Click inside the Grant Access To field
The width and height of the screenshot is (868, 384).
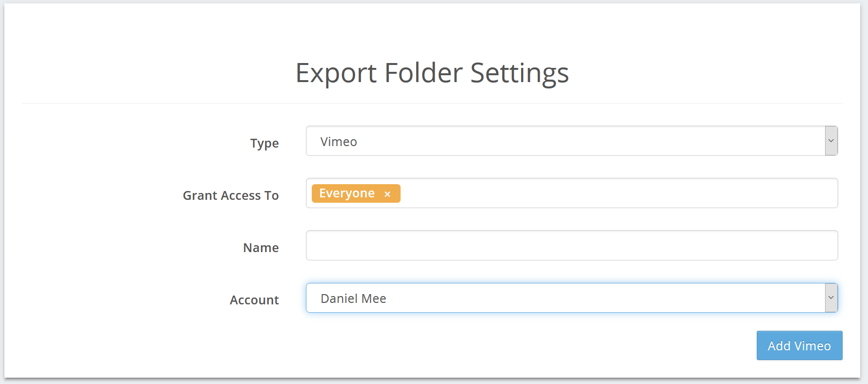[572, 193]
